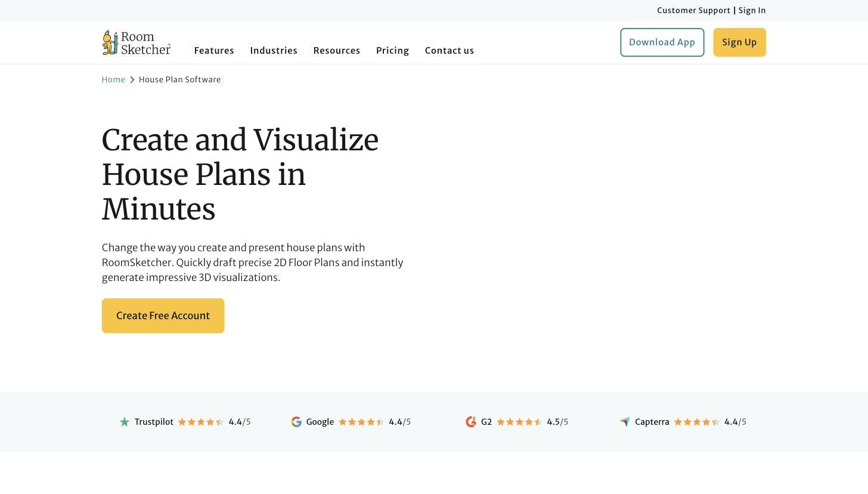The width and height of the screenshot is (868, 494).
Task: Go to Home via breadcrumb
Action: tap(113, 79)
